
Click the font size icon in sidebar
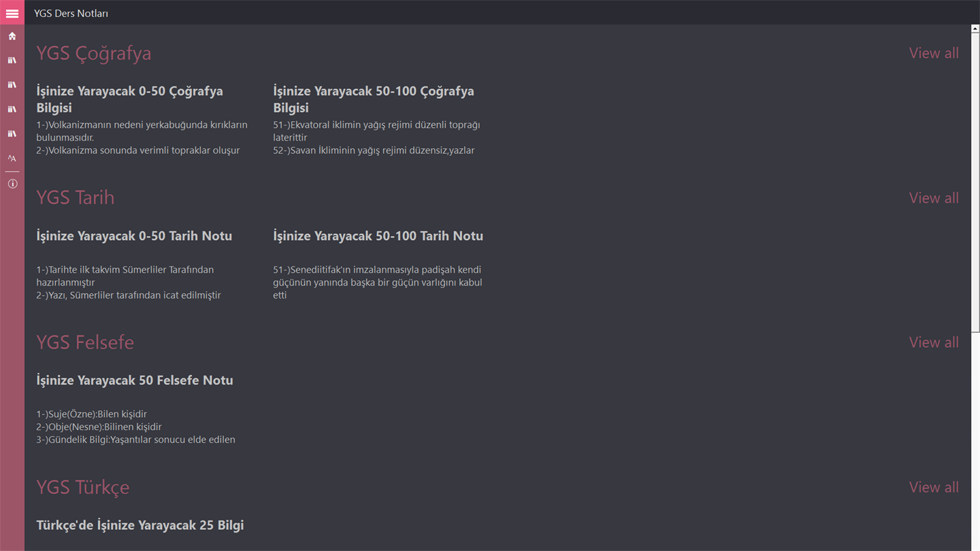click(12, 158)
